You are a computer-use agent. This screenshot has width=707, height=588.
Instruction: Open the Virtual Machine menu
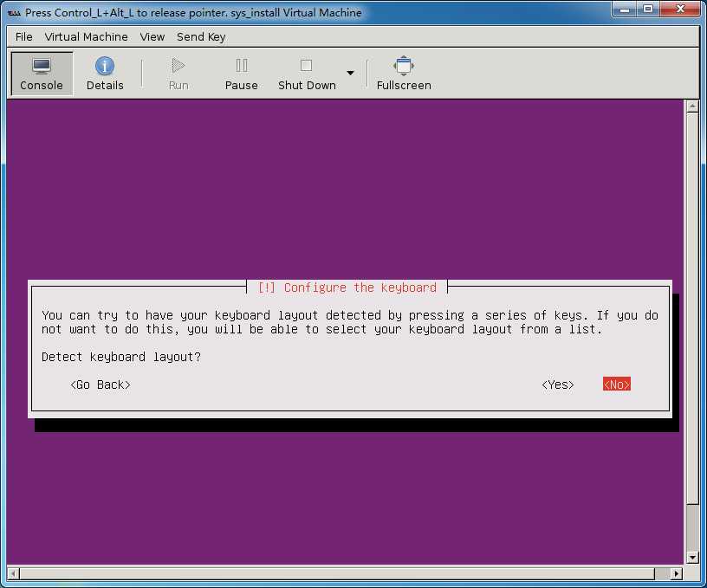86,37
